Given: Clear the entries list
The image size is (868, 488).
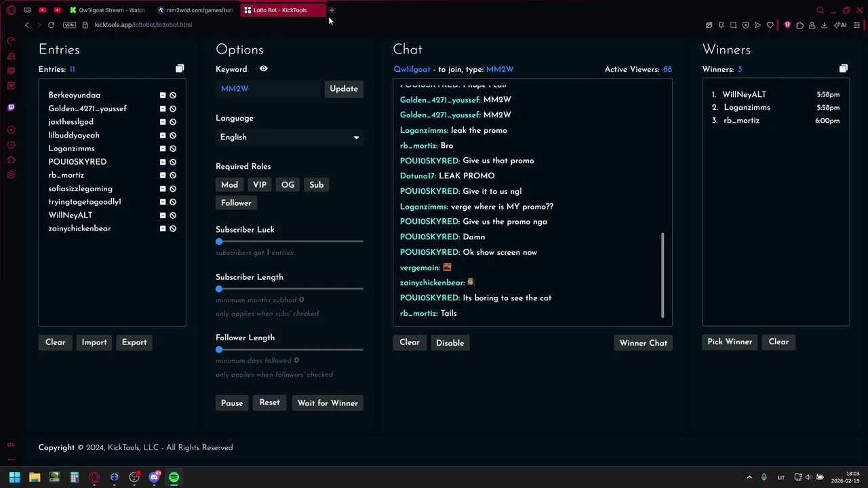Looking at the screenshot, I should click(56, 342).
